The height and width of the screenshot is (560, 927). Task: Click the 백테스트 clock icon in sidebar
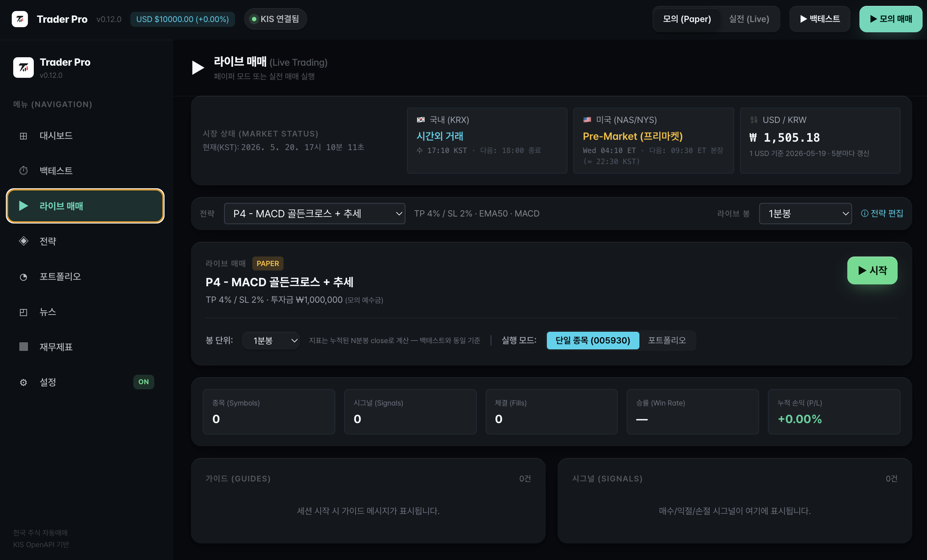(x=24, y=171)
